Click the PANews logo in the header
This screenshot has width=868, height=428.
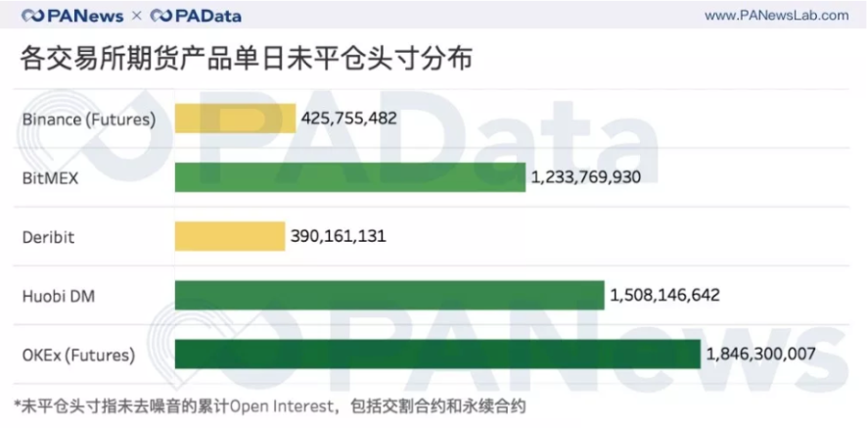(74, 17)
